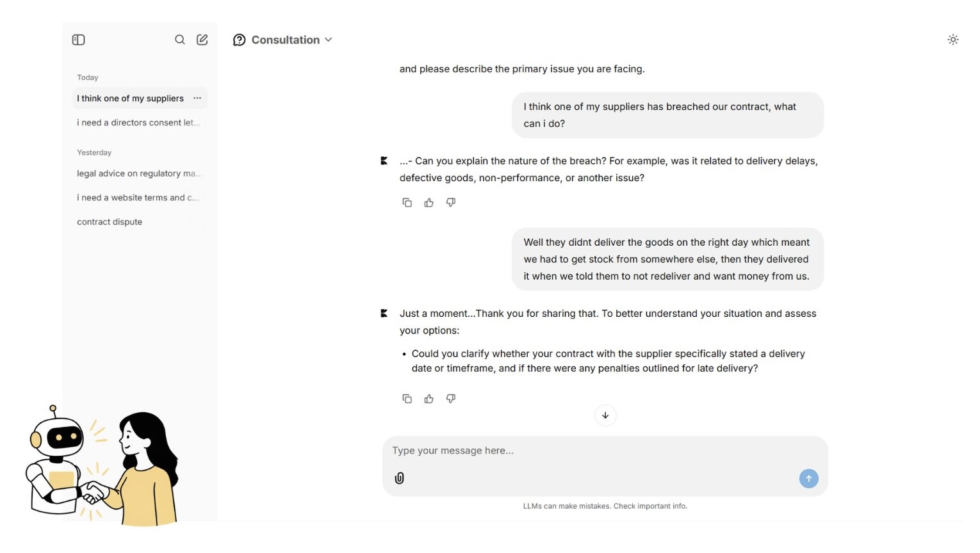The height and width of the screenshot is (553, 980).
Task: Thumbs down the latest assistant message
Action: (451, 398)
